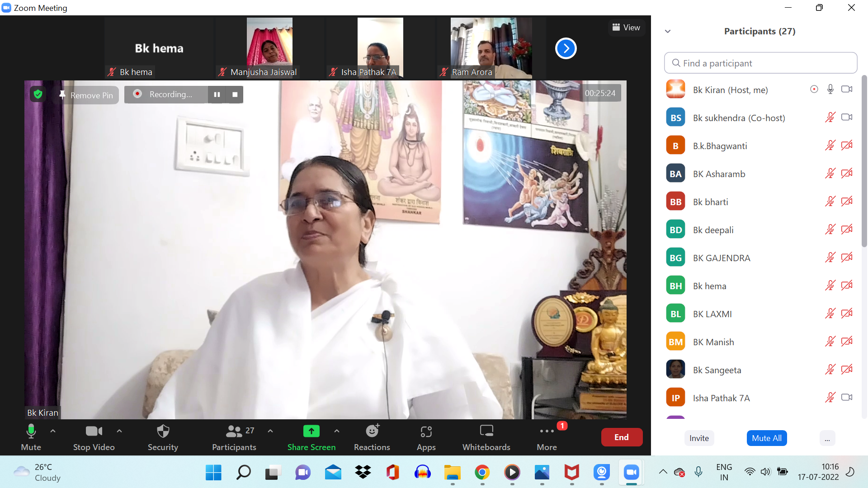This screenshot has width=868, height=488.
Task: Click the Invite button
Action: point(699,438)
